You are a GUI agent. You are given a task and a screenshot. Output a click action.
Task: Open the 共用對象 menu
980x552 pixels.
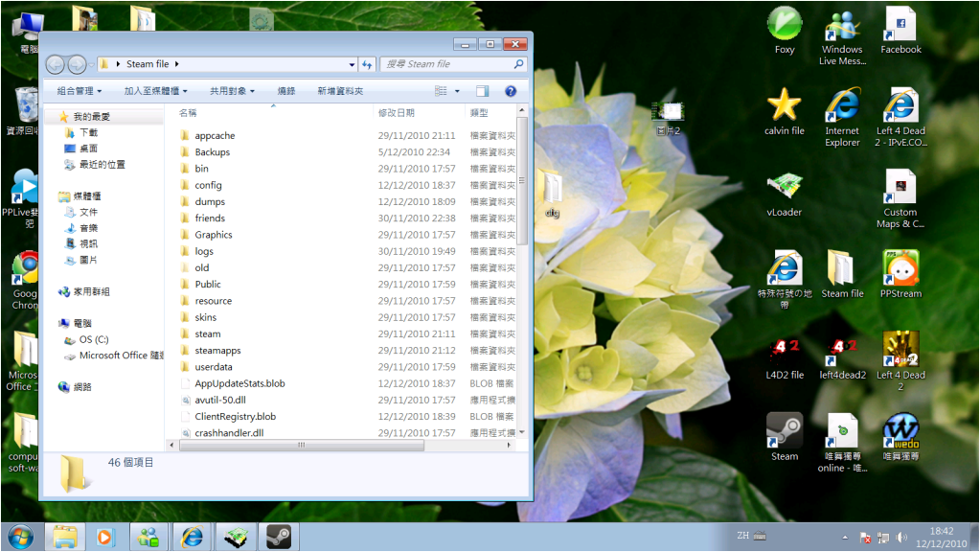232,91
